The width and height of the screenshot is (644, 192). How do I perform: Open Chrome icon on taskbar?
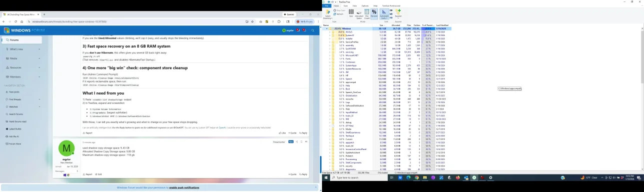(x=417, y=177)
